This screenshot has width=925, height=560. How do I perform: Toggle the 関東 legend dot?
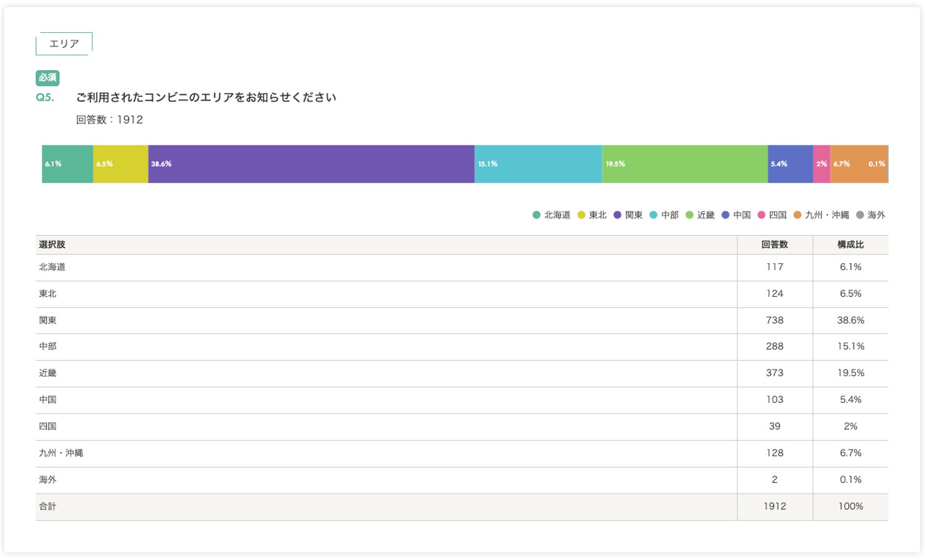(617, 215)
